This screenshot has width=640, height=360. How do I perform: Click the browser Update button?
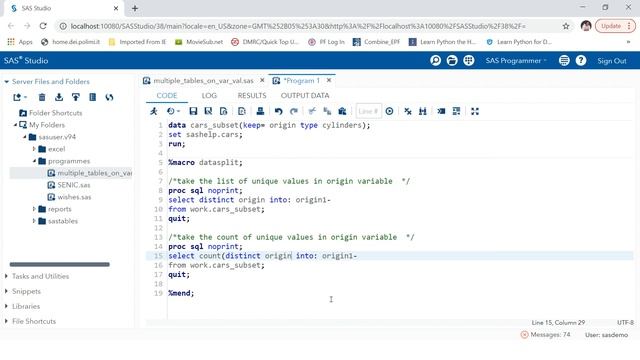615,26
